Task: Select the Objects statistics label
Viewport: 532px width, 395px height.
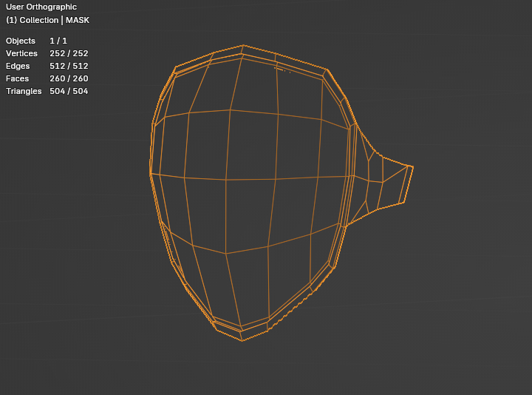Action: pos(21,41)
